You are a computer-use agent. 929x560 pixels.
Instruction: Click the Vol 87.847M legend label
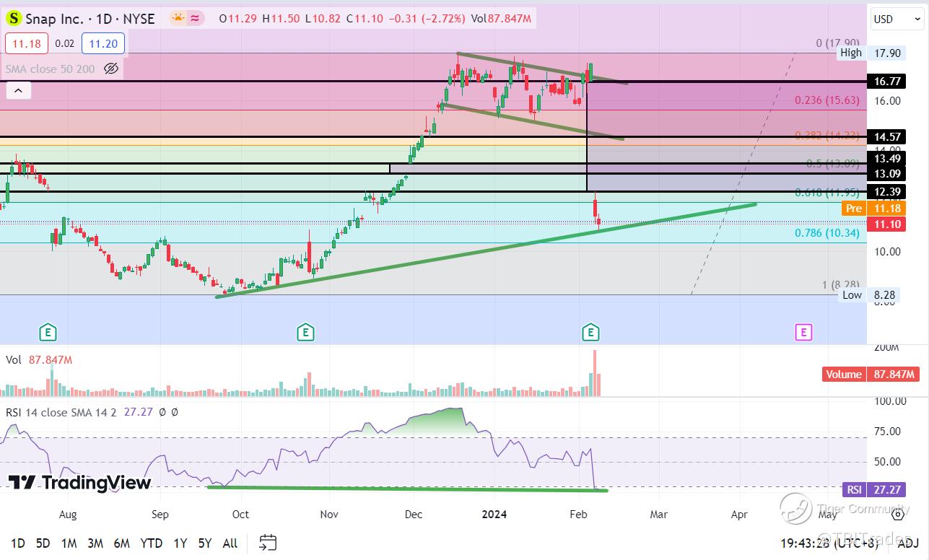[40, 359]
